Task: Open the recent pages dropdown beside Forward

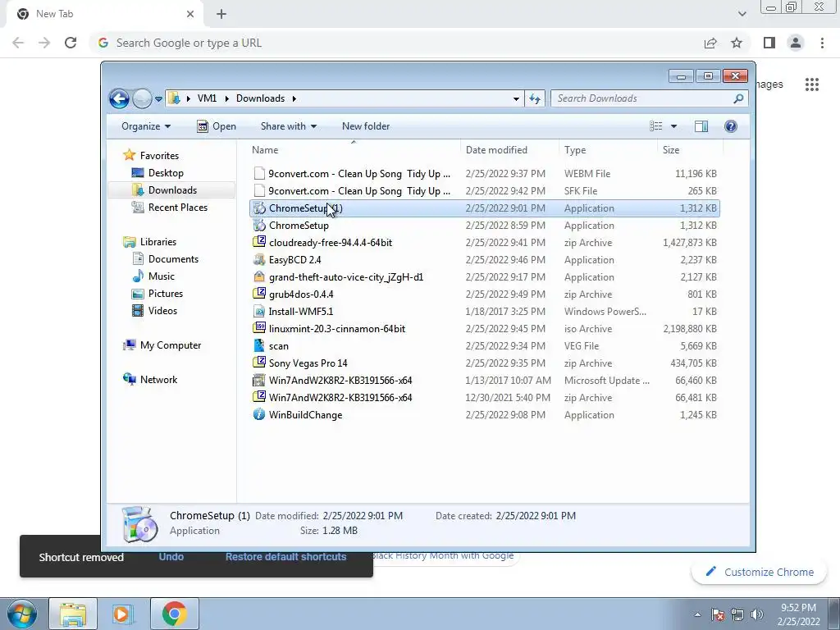Action: tap(158, 99)
